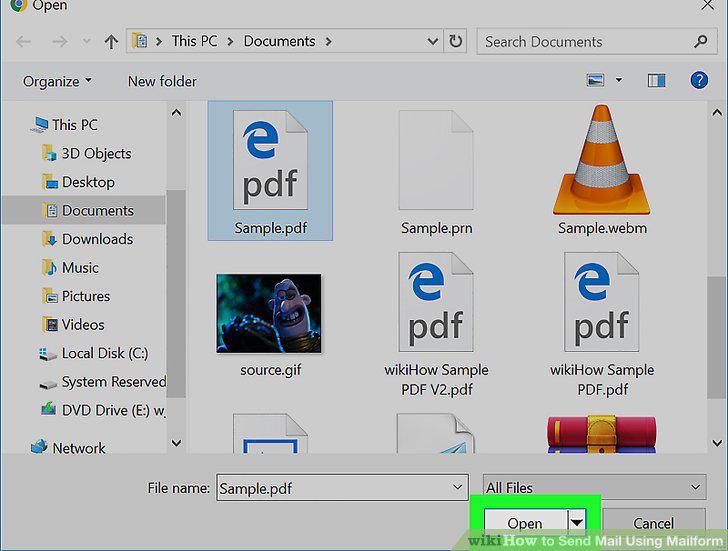Refresh the Documents folder
Image resolution: width=728 pixels, height=551 pixels.
click(455, 41)
